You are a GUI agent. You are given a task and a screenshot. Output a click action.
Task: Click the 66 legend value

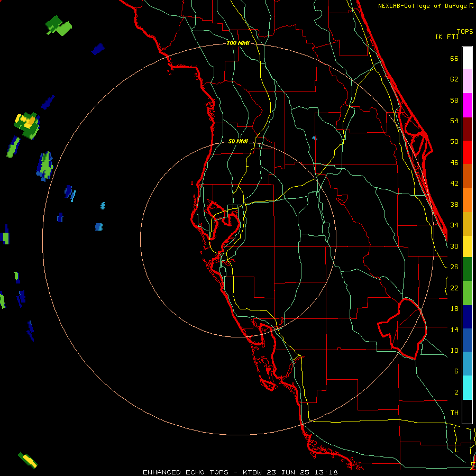[454, 58]
